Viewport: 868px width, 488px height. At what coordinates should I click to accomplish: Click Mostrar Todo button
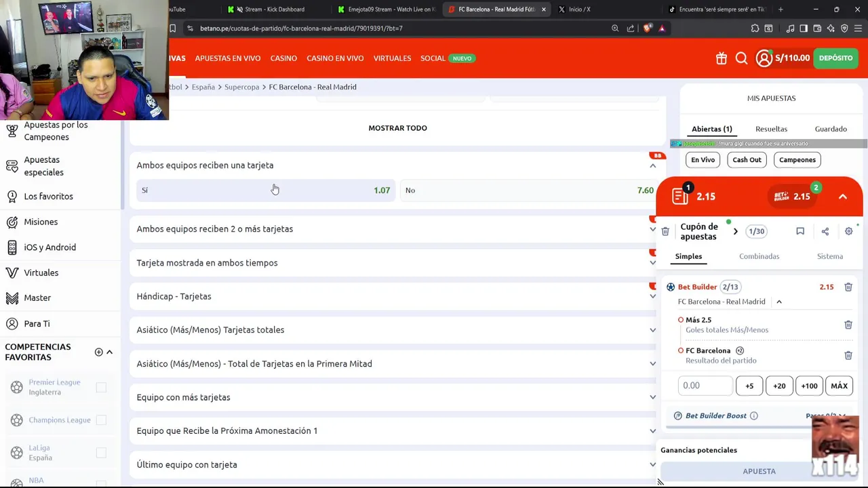tap(397, 128)
